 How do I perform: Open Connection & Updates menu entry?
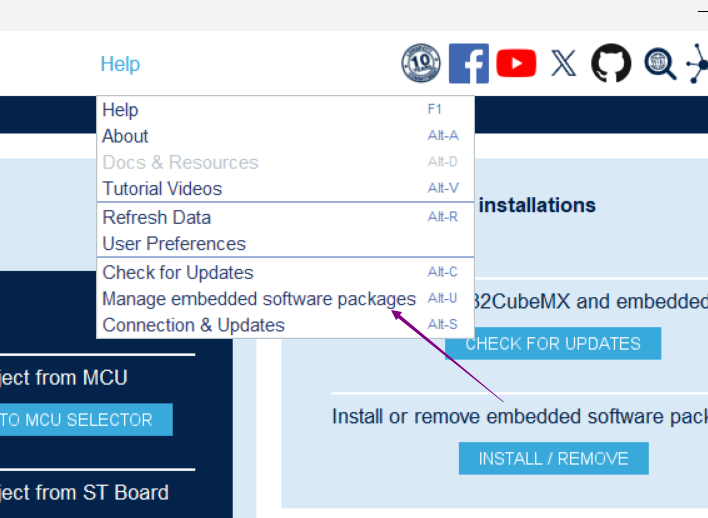coord(285,325)
